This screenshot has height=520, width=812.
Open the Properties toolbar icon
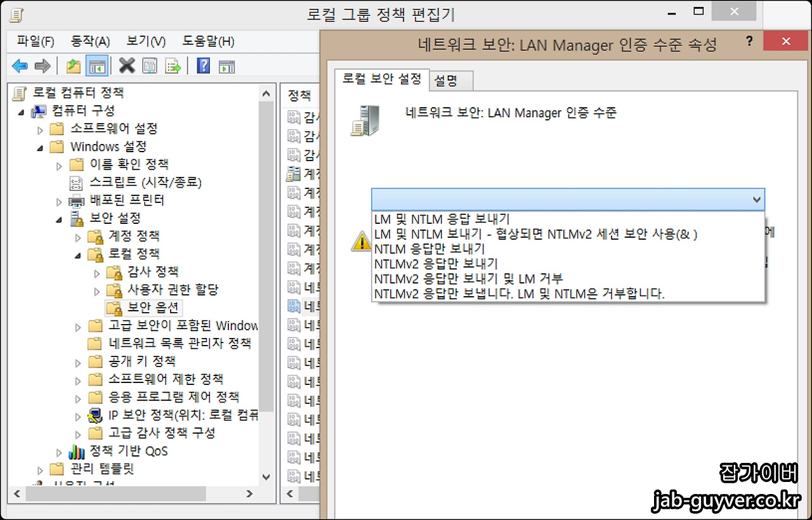[150, 65]
